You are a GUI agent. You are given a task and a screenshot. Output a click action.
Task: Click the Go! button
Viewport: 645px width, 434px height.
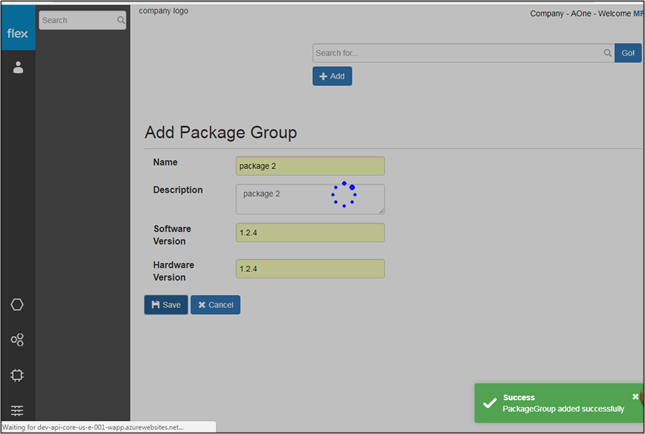click(x=628, y=53)
